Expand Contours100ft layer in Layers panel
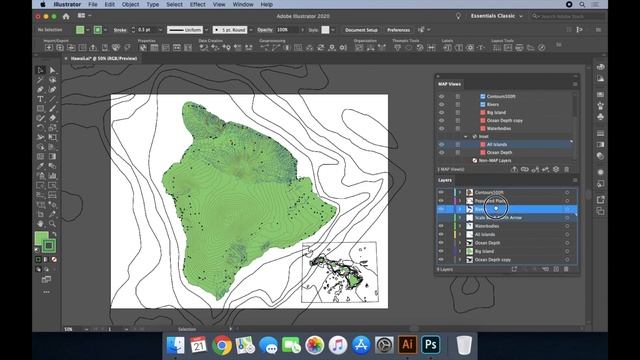 [x=460, y=192]
